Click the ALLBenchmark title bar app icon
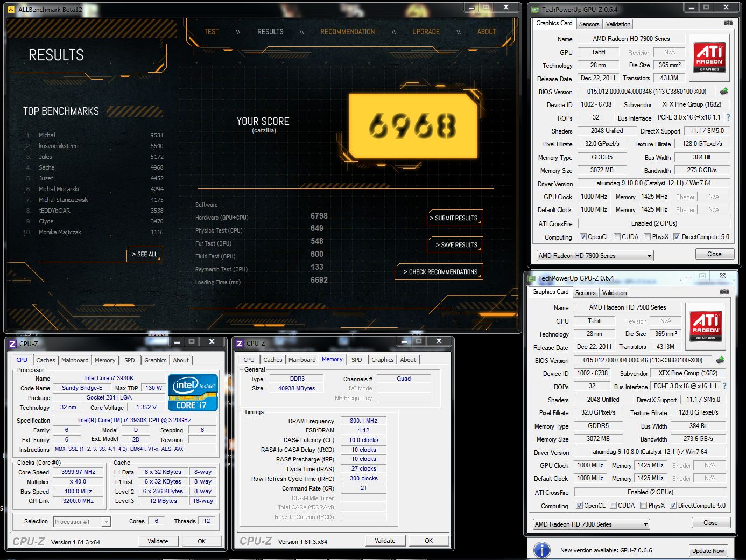 point(11,10)
